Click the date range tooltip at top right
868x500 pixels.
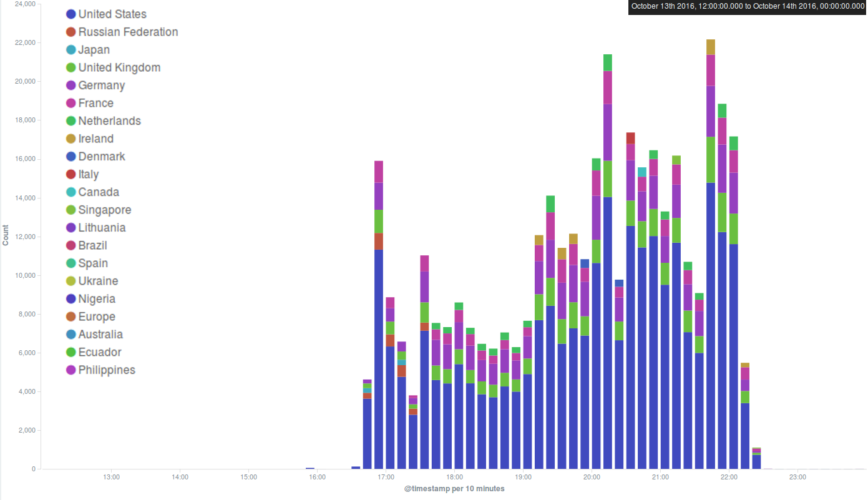(x=747, y=6)
